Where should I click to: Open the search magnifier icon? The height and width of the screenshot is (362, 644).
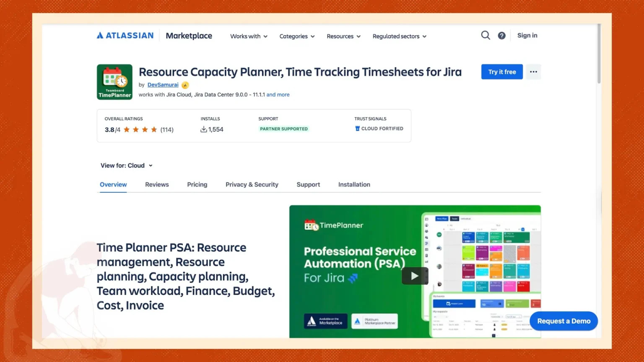click(x=486, y=35)
